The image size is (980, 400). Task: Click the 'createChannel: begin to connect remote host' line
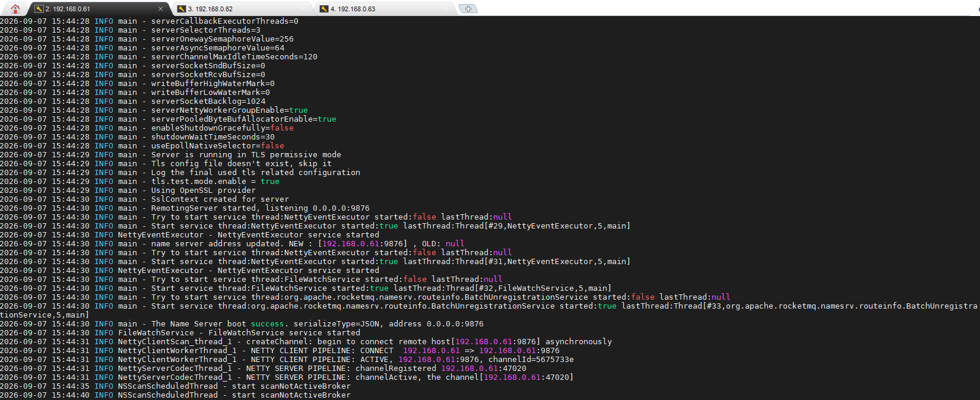[x=306, y=342]
